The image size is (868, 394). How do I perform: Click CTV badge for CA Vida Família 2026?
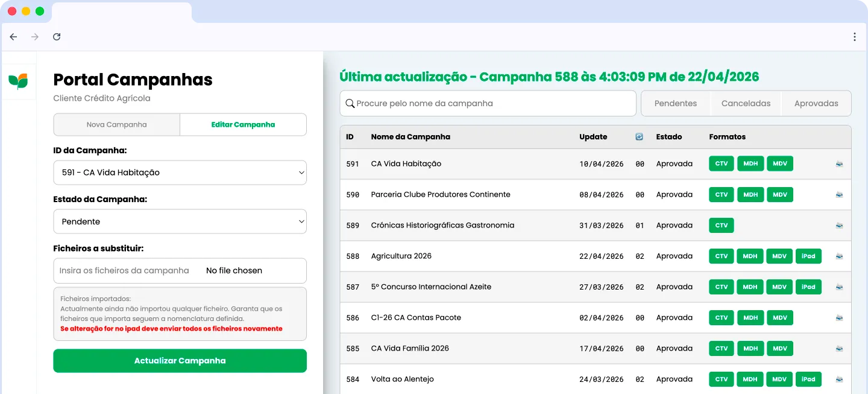click(x=722, y=348)
